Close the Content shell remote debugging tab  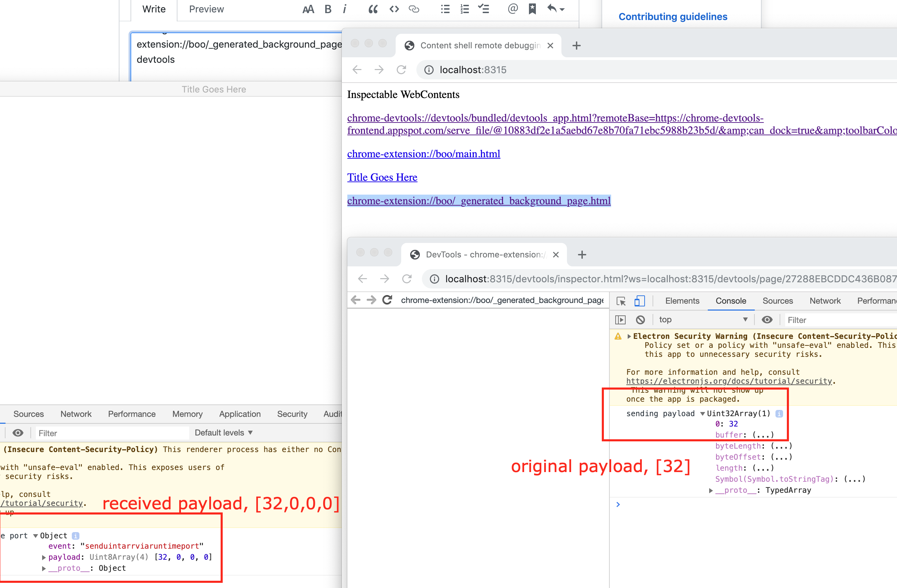tap(550, 46)
